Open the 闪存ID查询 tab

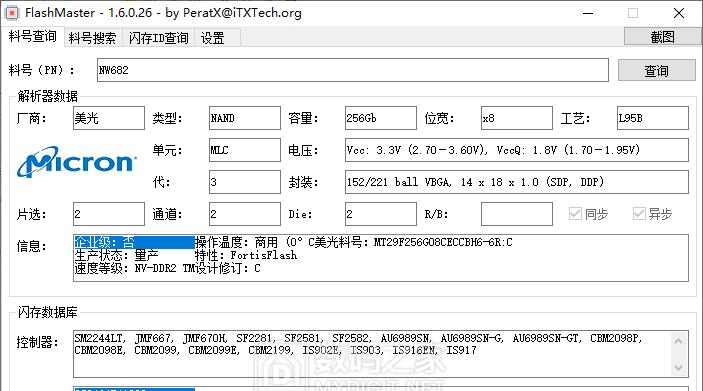[x=158, y=38]
